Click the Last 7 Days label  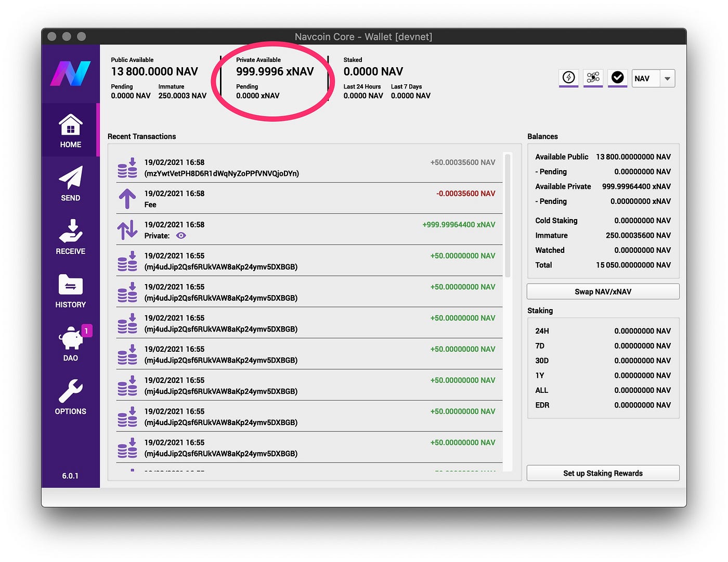tap(406, 86)
